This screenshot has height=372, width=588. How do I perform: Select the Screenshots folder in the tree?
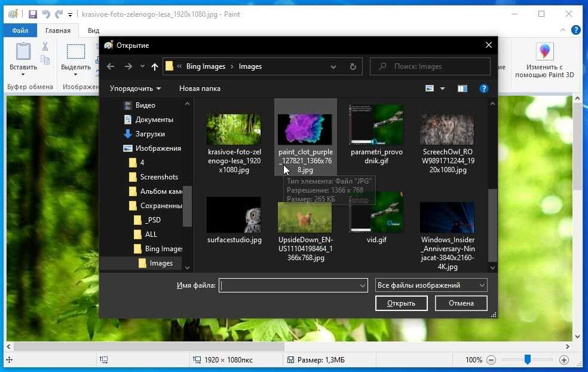(x=158, y=177)
